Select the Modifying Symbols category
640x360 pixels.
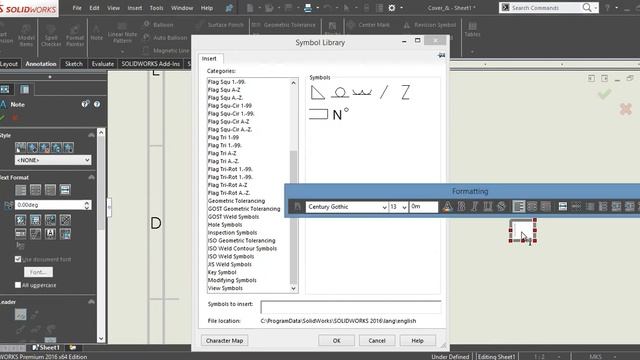[232, 280]
